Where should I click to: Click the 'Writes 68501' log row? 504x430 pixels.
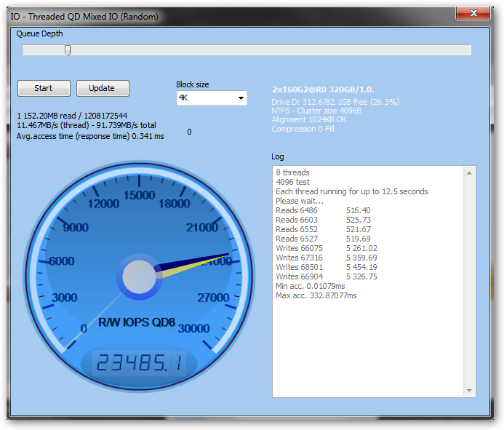click(x=327, y=267)
